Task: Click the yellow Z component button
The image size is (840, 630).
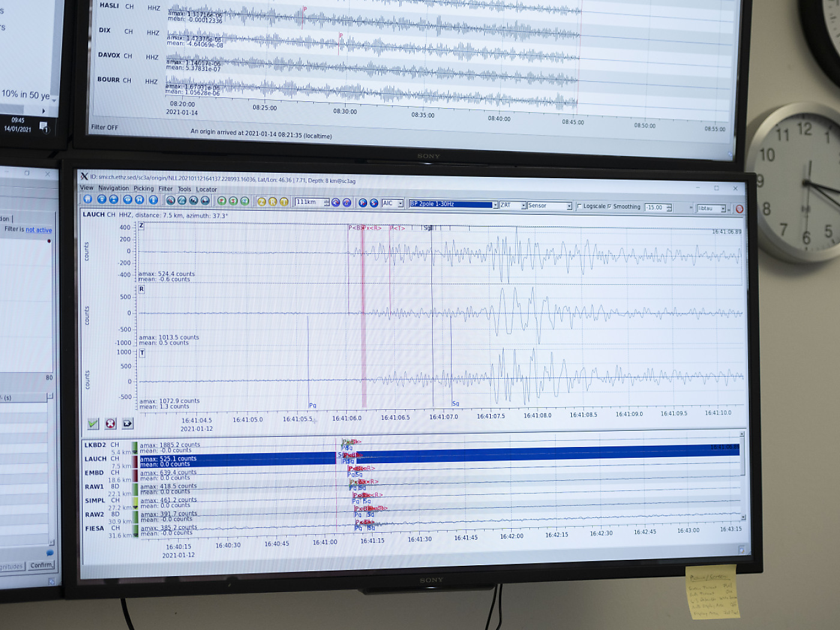Action: [261, 202]
